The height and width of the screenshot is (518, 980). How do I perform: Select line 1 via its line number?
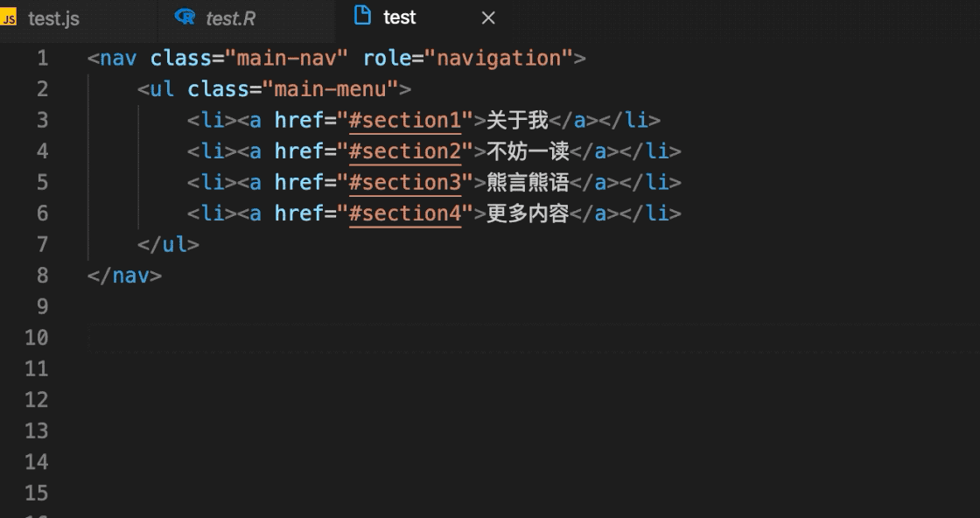(x=43, y=59)
